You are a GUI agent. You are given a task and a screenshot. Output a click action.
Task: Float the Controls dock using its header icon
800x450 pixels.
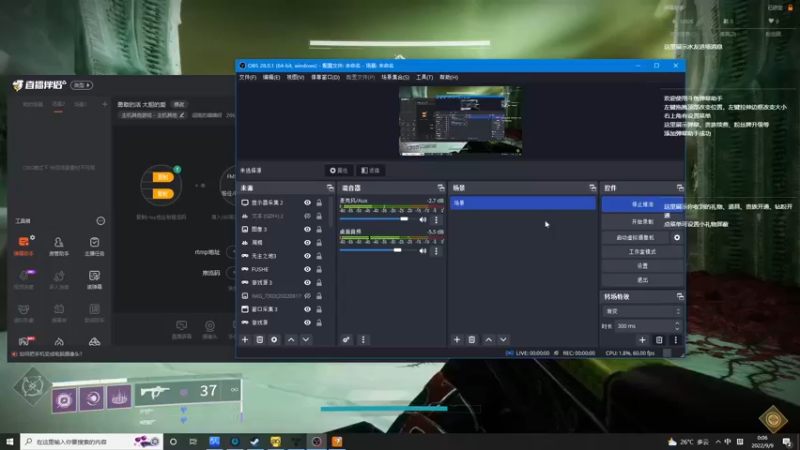(x=680, y=188)
